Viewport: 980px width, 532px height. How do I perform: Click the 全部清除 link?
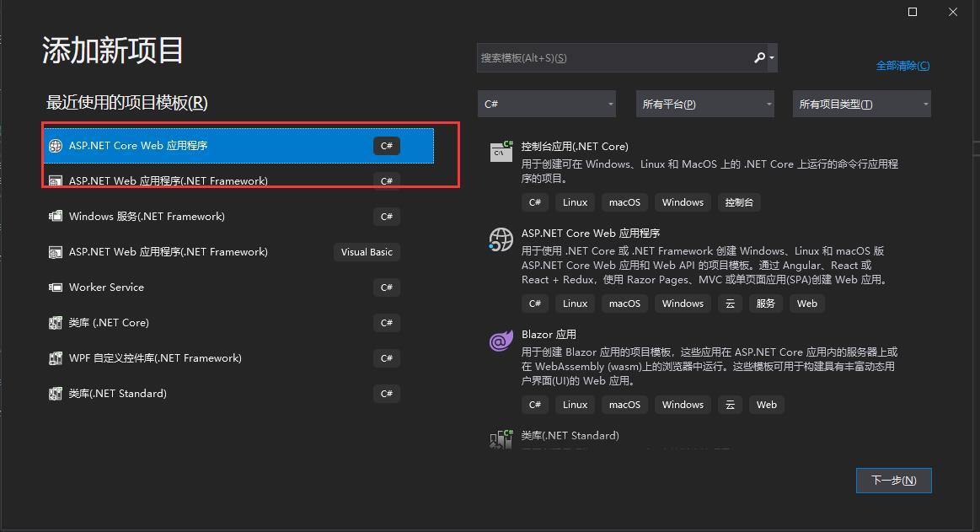point(902,66)
